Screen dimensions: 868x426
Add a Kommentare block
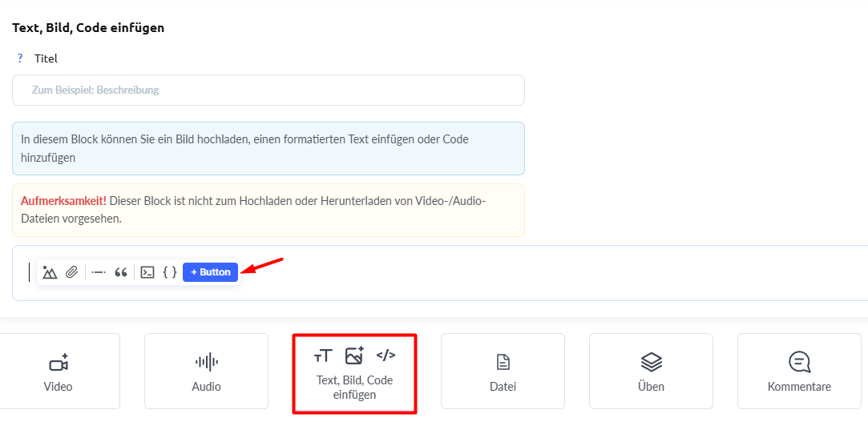pos(799,372)
